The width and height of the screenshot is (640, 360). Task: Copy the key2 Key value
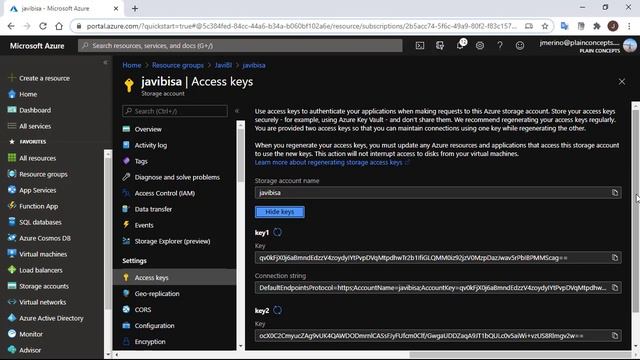pos(615,336)
